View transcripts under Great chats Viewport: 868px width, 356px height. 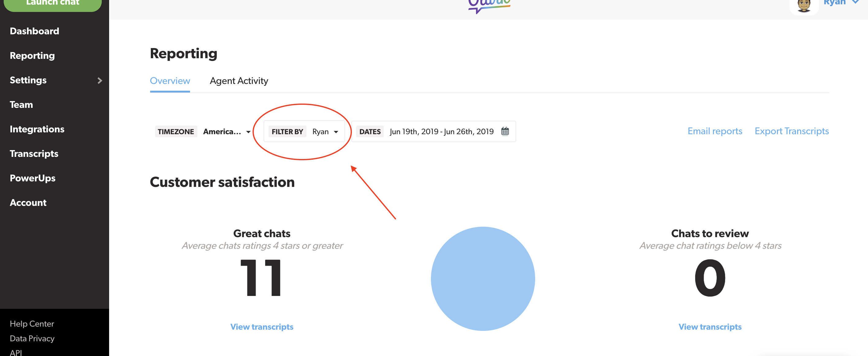tap(262, 326)
